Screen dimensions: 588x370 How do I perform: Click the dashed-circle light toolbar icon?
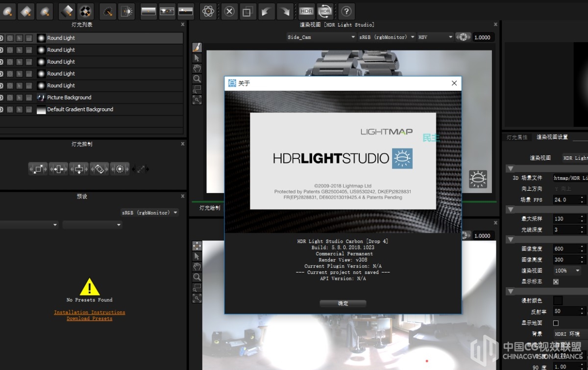point(107,11)
